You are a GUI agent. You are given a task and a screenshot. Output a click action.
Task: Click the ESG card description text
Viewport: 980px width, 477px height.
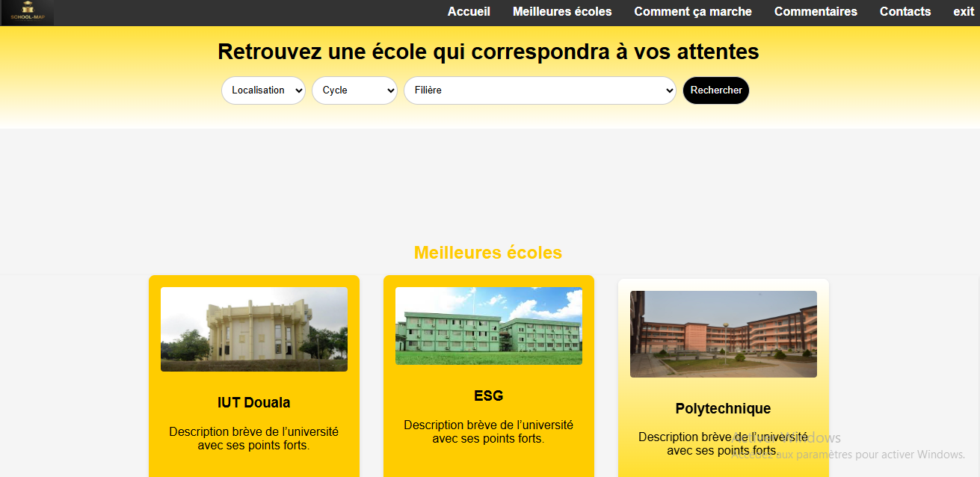489,431
